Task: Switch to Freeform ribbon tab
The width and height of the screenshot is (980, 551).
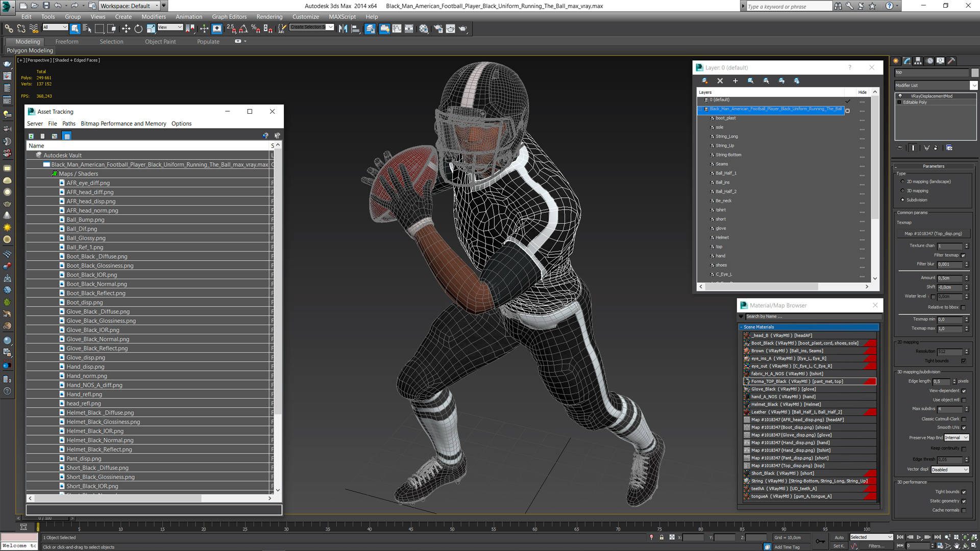Action: (67, 42)
